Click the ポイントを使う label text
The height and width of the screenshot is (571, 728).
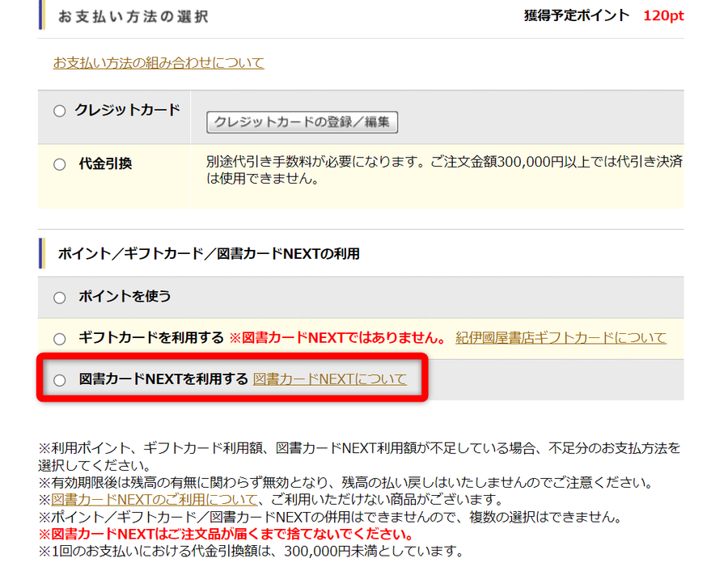[125, 296]
